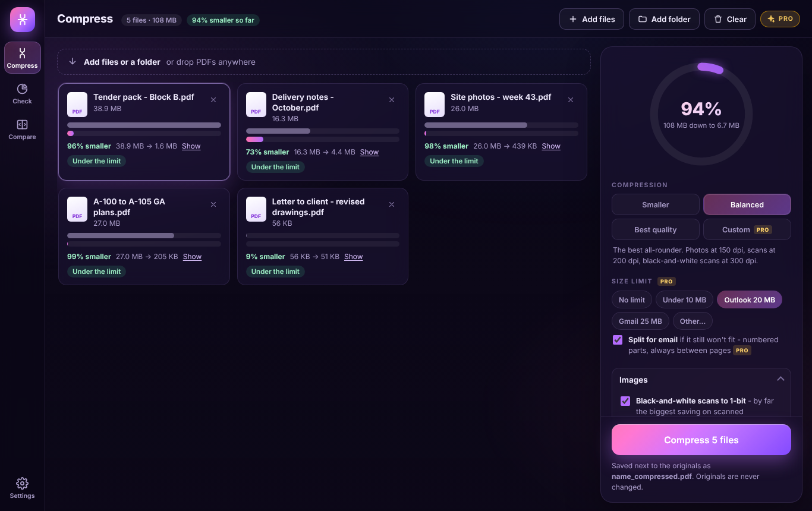Click Delivery notes compressed size bar
This screenshot has height=511, width=812.
323,139
